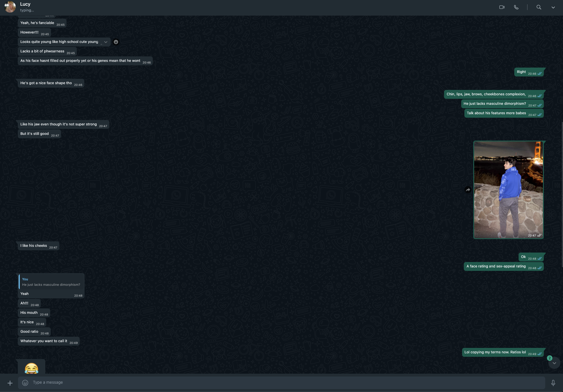The image size is (563, 392).
Task: Click the forward arrow beside the photo
Action: click(x=468, y=190)
